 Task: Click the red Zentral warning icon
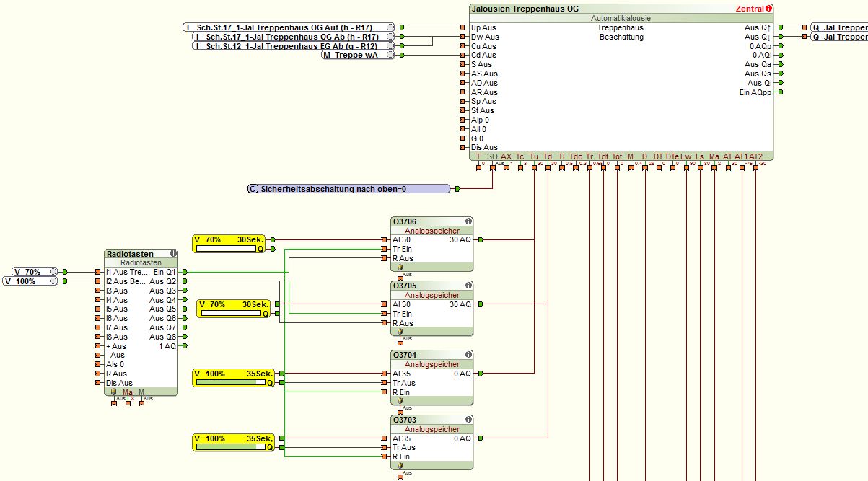point(769,9)
